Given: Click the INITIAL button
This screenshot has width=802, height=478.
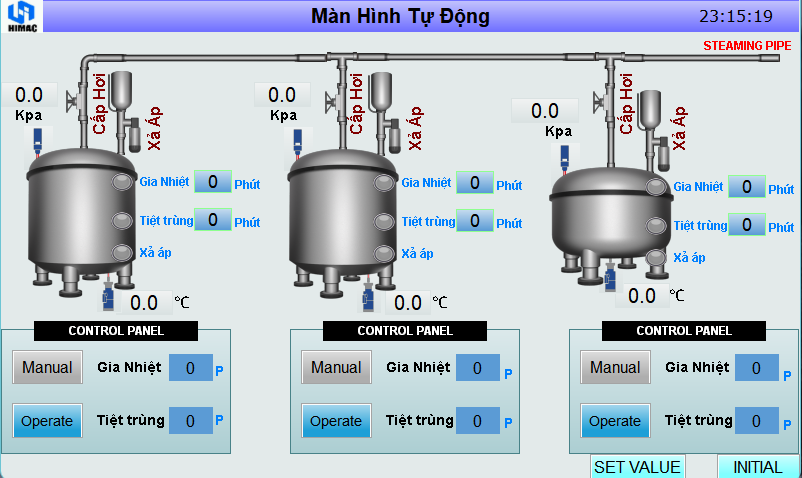Looking at the screenshot, I should [x=758, y=467].
